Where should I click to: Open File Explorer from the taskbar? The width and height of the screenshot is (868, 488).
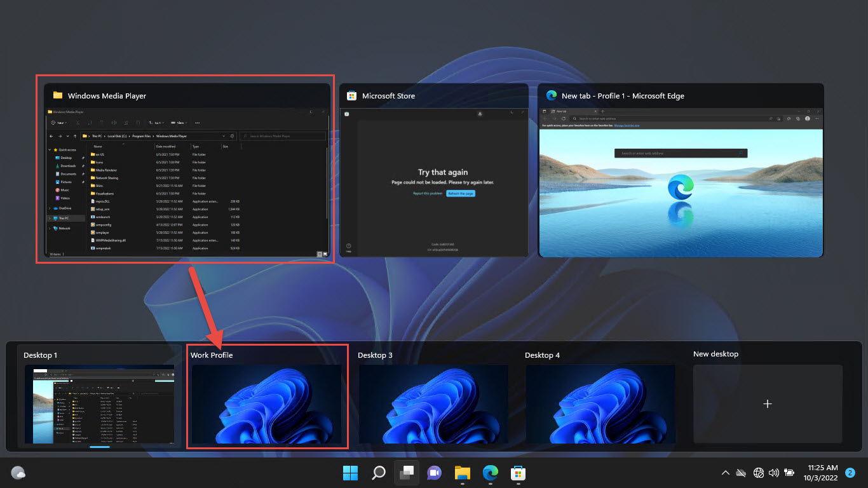pos(462,473)
